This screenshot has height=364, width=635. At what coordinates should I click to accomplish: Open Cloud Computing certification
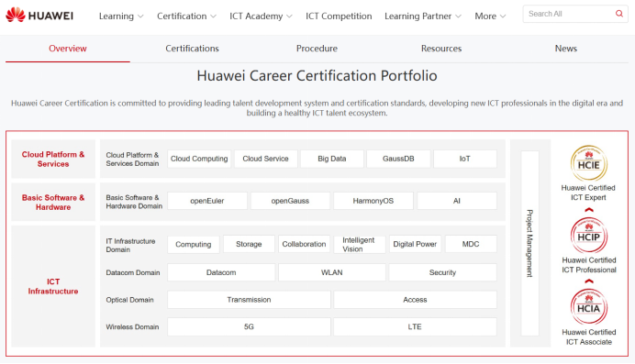[199, 159]
